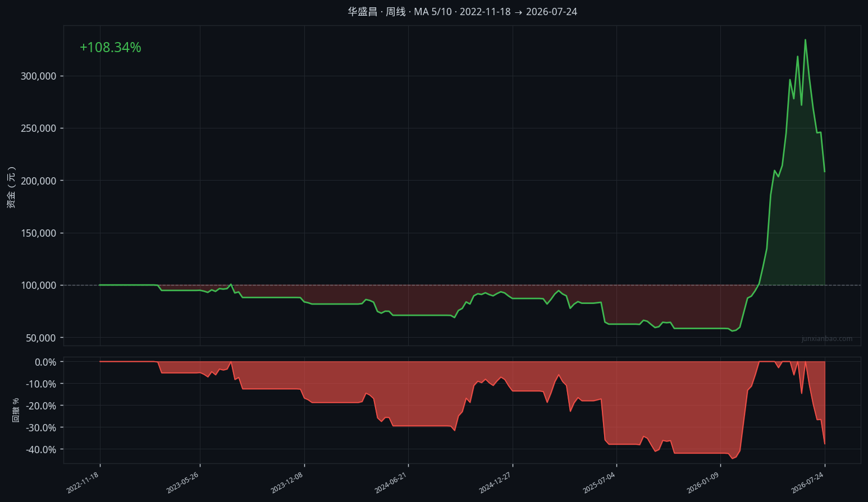Click the 50,000 y-axis label

[41, 338]
